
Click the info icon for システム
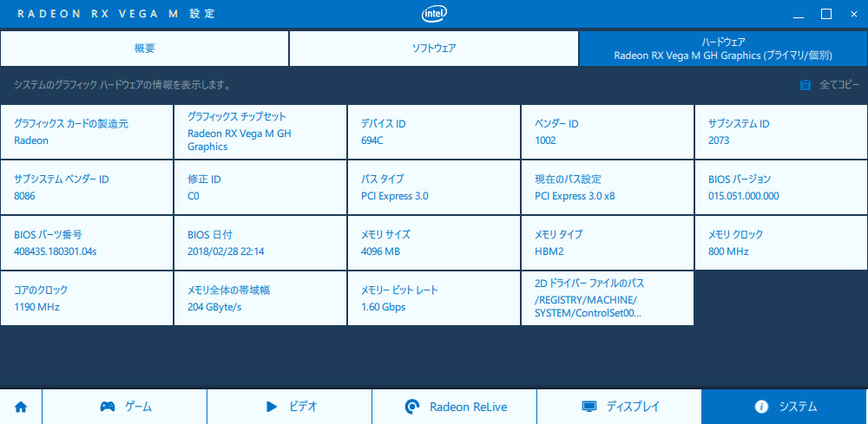pyautogui.click(x=761, y=407)
